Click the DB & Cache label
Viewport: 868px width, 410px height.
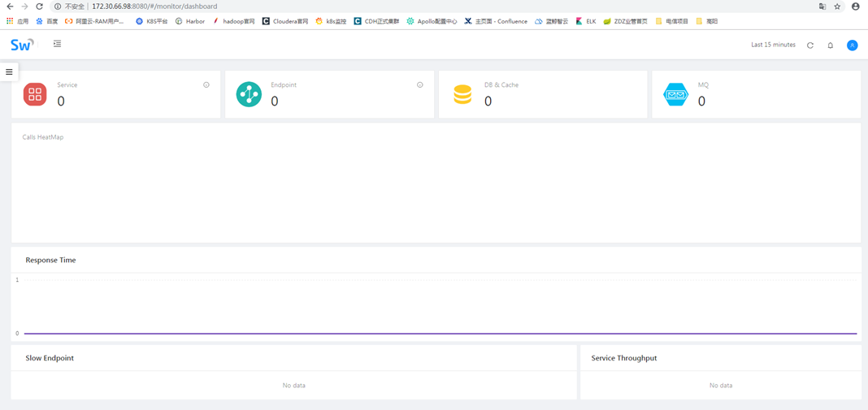pos(501,85)
